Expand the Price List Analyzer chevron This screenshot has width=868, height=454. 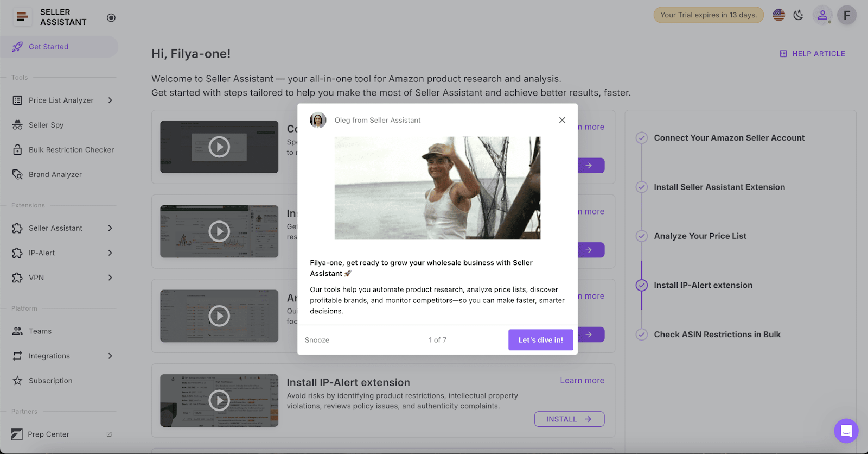110,100
